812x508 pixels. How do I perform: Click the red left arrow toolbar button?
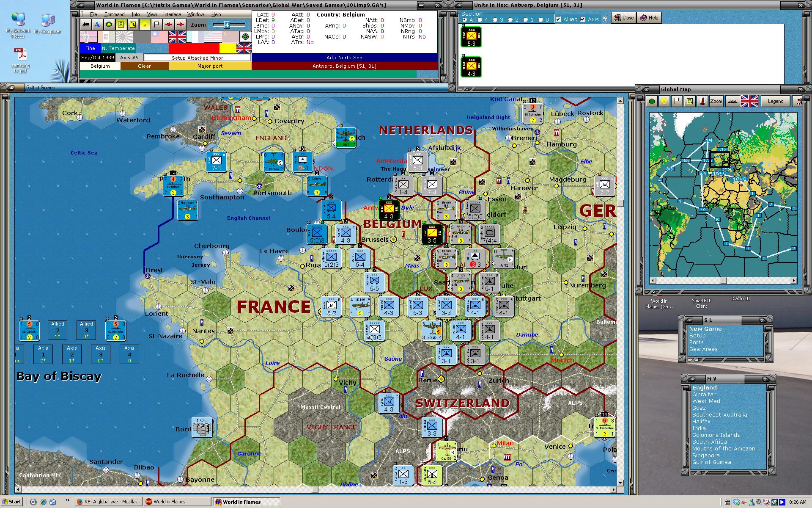168,25
